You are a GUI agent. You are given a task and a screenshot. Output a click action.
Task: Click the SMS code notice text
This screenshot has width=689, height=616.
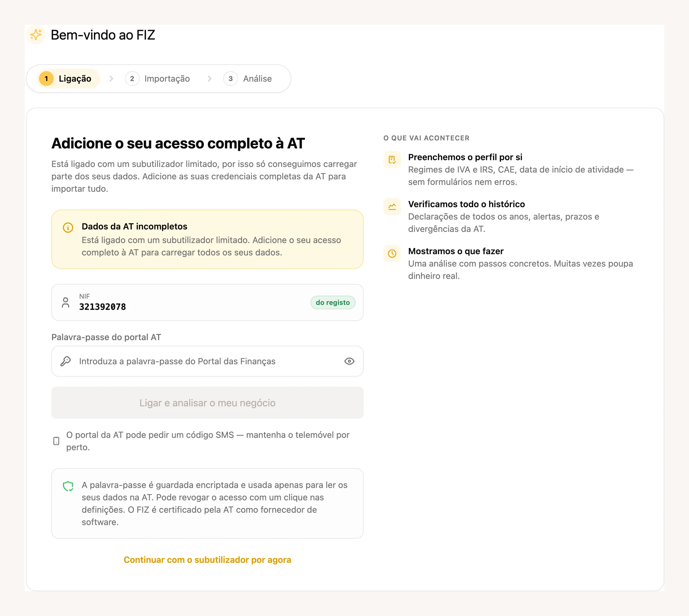click(208, 441)
